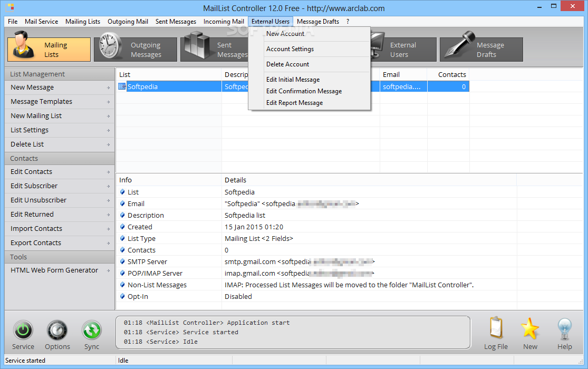Choose Edit Report Message
This screenshot has width=588, height=369.
310,103
